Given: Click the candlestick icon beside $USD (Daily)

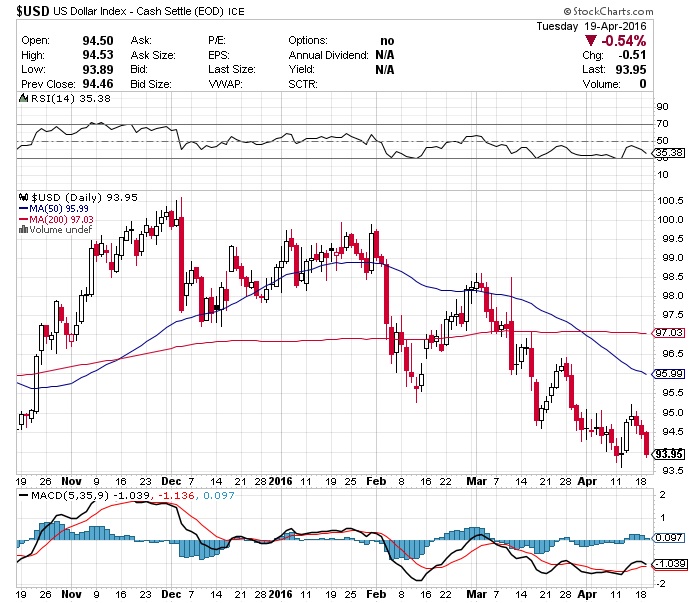Looking at the screenshot, I should pyautogui.click(x=24, y=197).
